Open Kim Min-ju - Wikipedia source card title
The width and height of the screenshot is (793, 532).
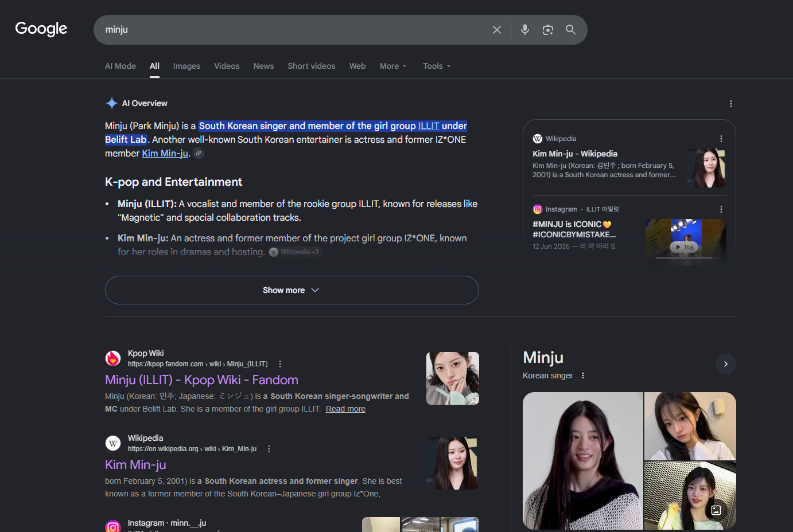click(575, 154)
